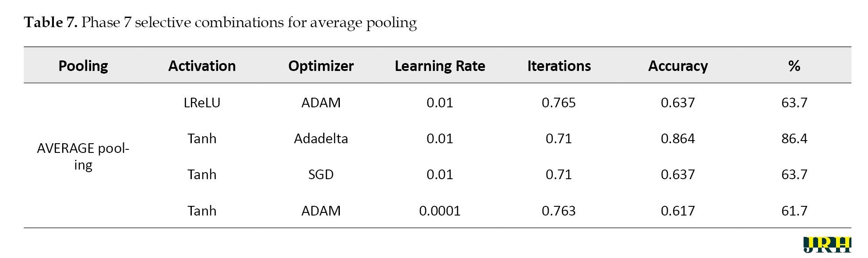Viewport: 868px width, 258px height.
Task: Click the Optimizer column header
Action: (321, 66)
